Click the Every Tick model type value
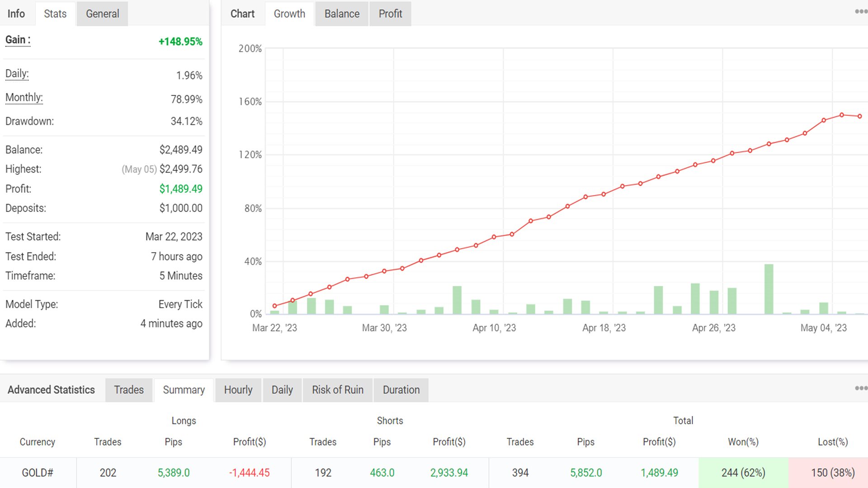 [x=180, y=305]
